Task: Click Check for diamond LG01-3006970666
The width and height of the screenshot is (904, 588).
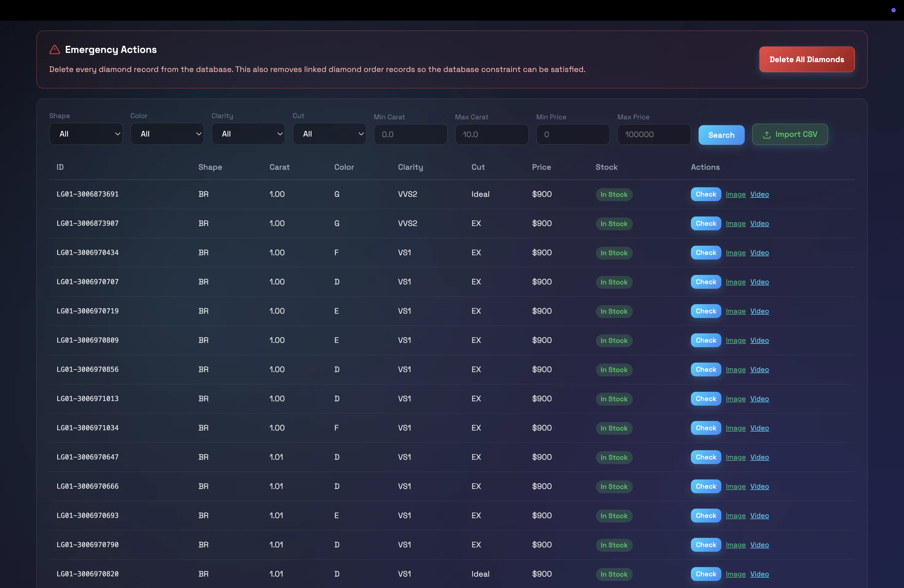Action: tap(706, 487)
